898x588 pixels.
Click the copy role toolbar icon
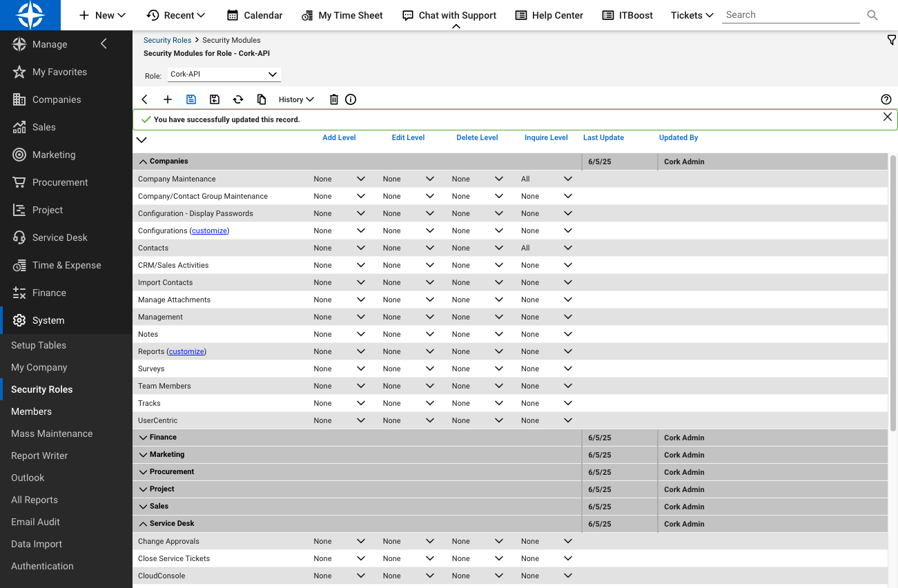262,99
